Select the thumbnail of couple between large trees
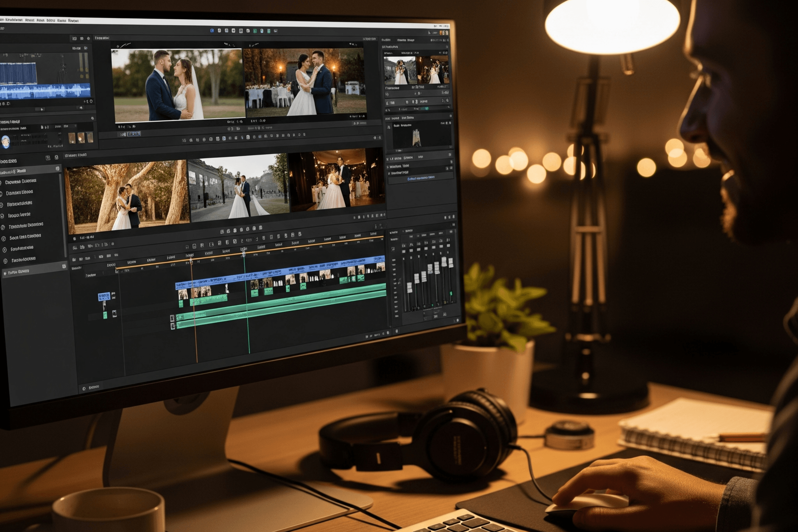The height and width of the screenshot is (532, 798). click(x=127, y=197)
